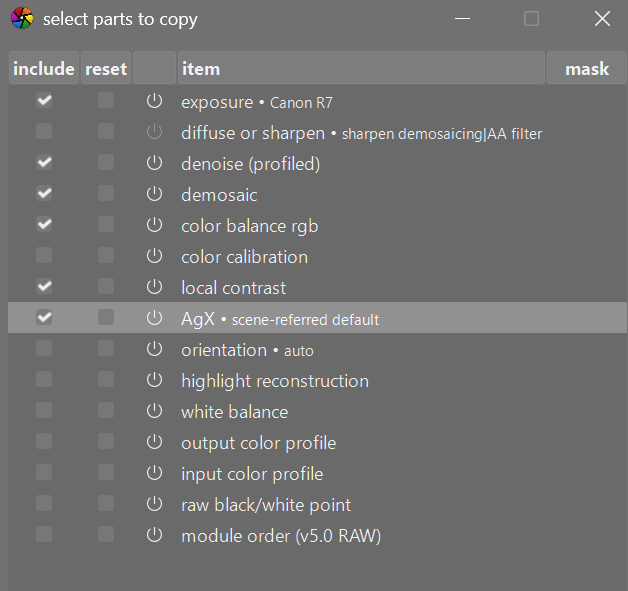Uncheck the include box for exposure

point(44,101)
